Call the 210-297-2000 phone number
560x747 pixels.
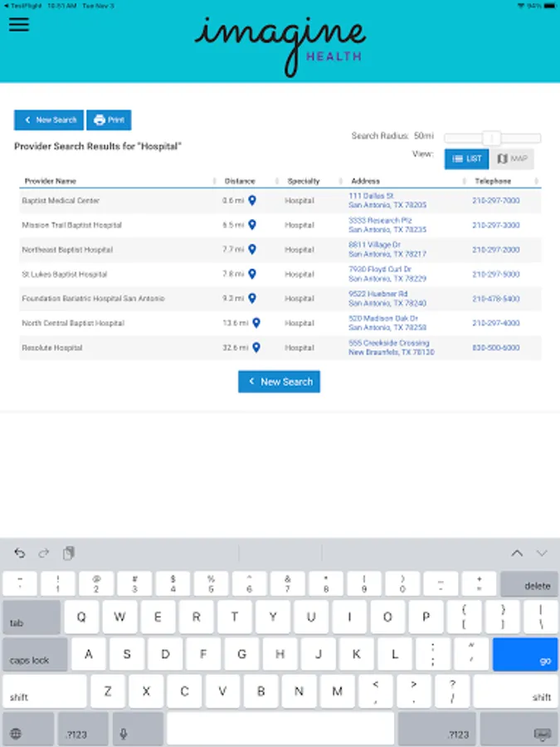tap(496, 250)
